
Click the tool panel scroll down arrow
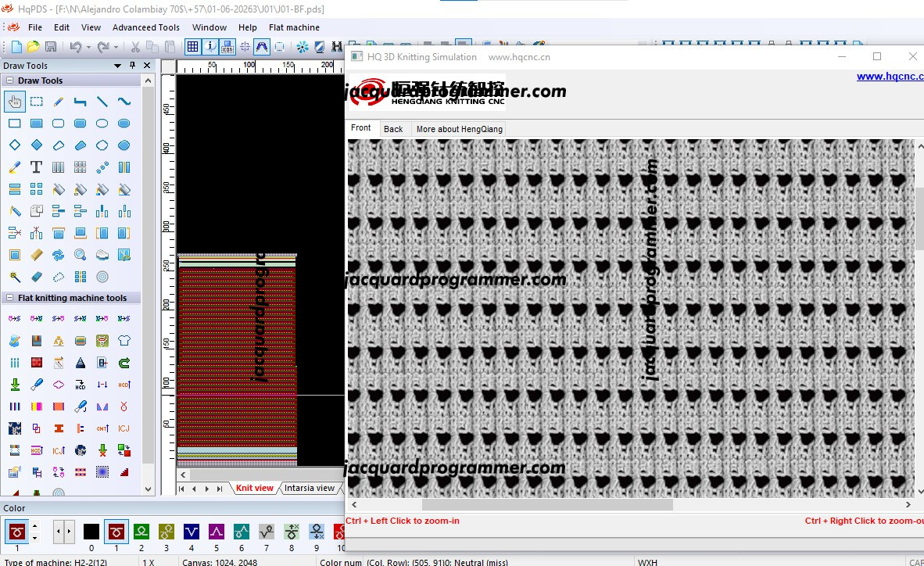point(148,489)
